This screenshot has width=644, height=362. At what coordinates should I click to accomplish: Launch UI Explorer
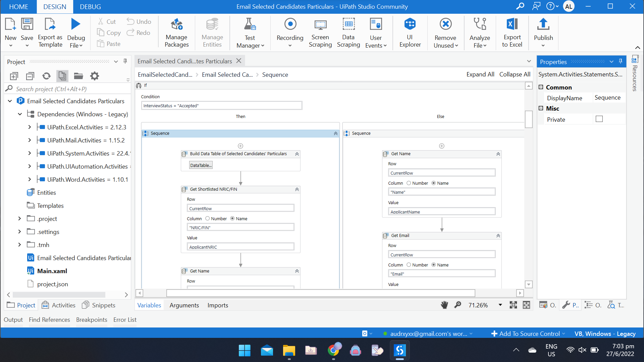tap(410, 33)
